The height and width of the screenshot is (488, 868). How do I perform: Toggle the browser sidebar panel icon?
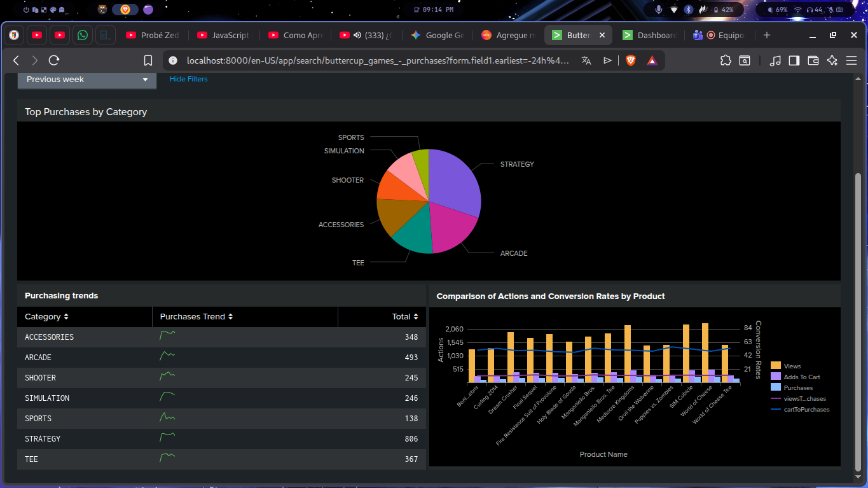pyautogui.click(x=794, y=60)
